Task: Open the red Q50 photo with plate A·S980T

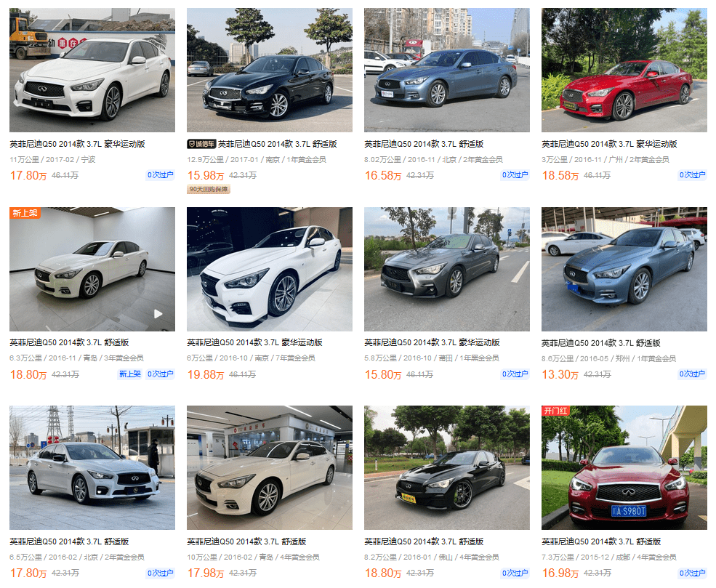Action: coord(624,468)
